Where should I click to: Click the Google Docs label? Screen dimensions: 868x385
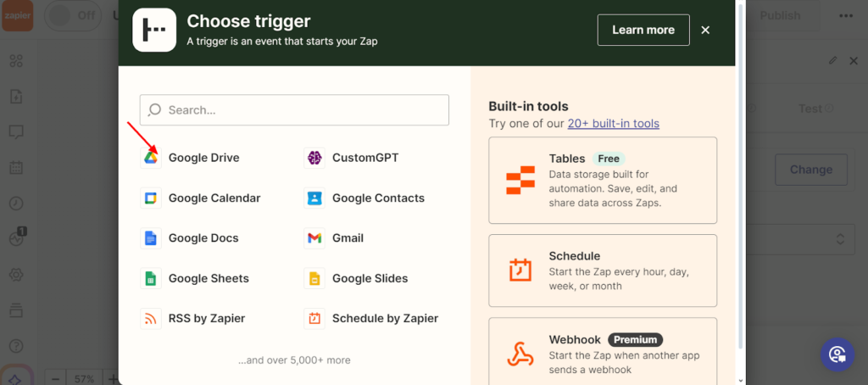pyautogui.click(x=203, y=238)
